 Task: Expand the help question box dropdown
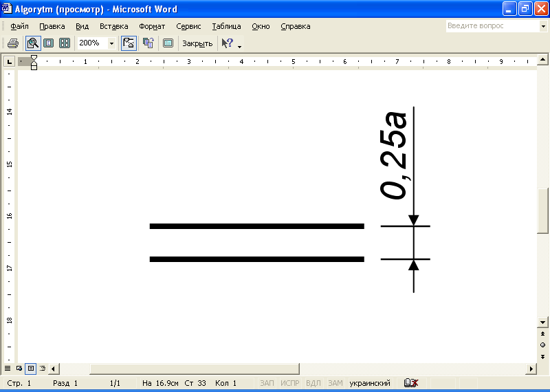click(x=543, y=26)
